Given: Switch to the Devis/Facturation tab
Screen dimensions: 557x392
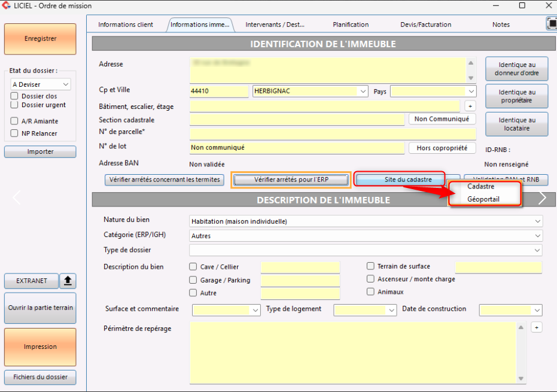Looking at the screenshot, I should tap(425, 25).
